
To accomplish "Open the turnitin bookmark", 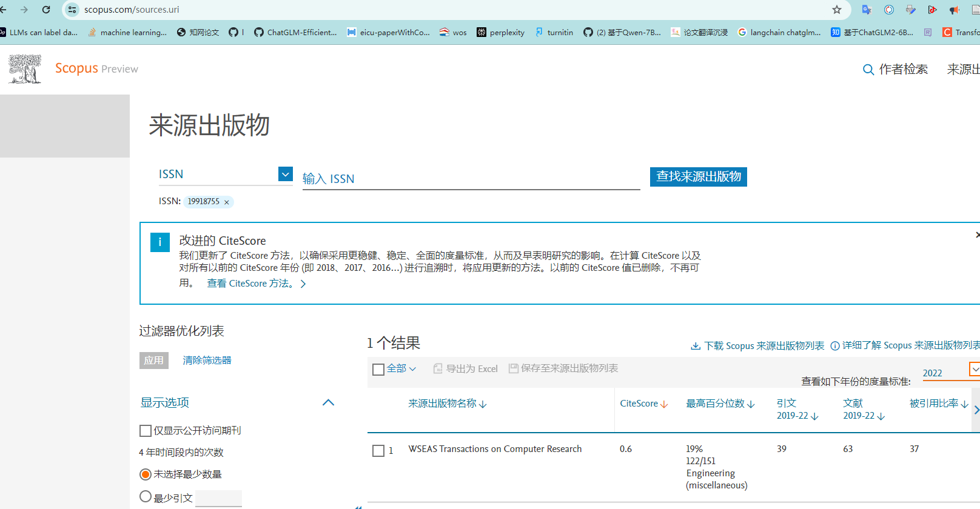I will click(554, 32).
